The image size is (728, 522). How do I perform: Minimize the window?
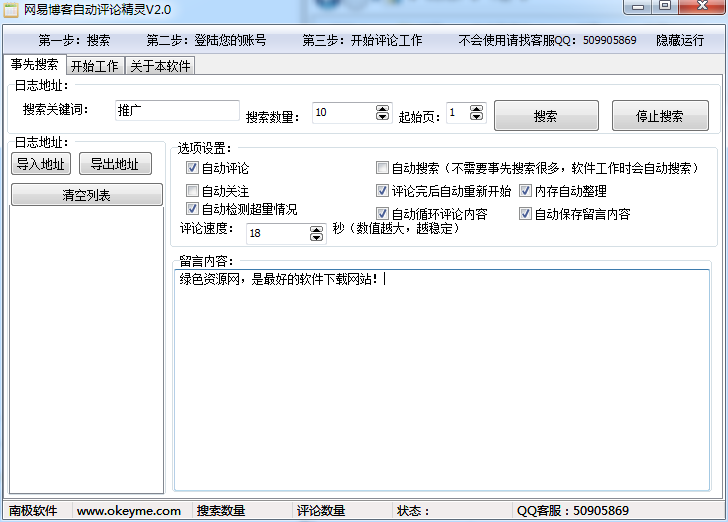point(638,7)
